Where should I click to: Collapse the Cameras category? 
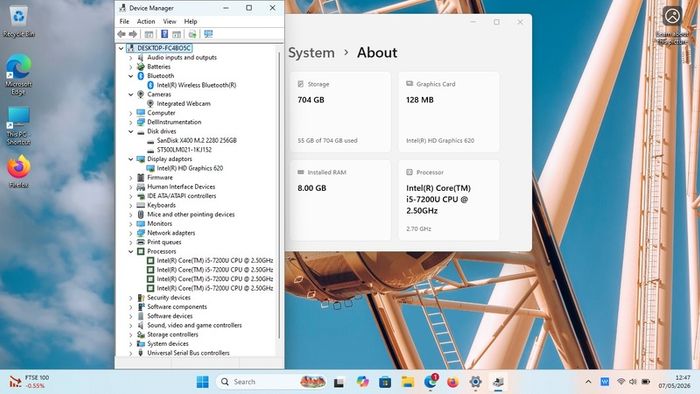click(131, 95)
